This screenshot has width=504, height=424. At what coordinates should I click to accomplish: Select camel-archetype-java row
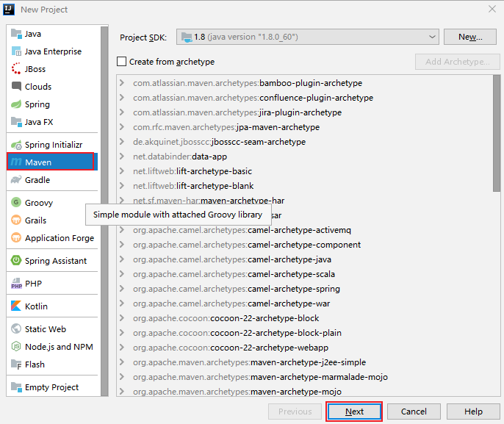(x=304, y=259)
